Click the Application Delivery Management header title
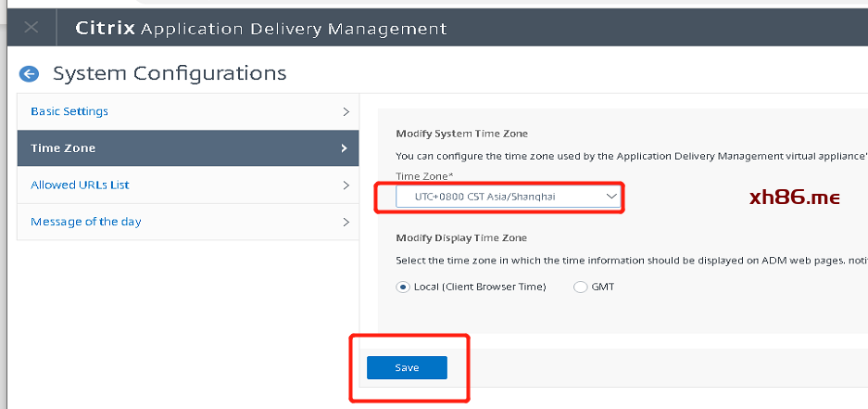This screenshot has width=868, height=409. pyautogui.click(x=294, y=28)
